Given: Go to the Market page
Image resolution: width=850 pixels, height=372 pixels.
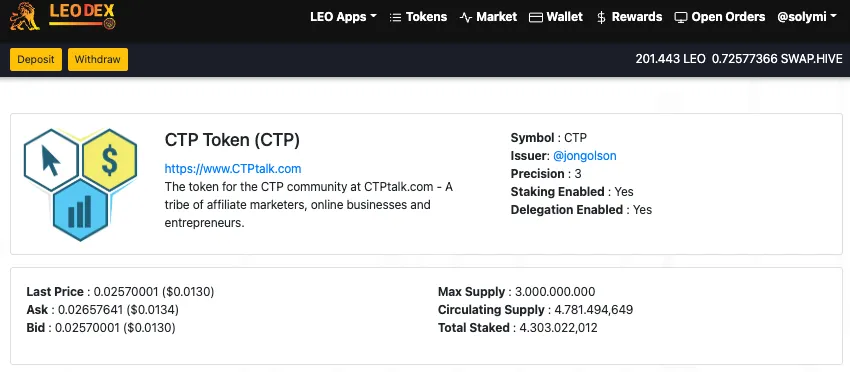Looking at the screenshot, I should pyautogui.click(x=497, y=17).
